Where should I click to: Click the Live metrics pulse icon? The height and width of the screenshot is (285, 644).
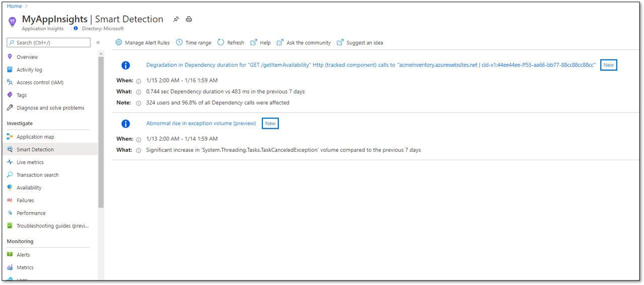10,162
